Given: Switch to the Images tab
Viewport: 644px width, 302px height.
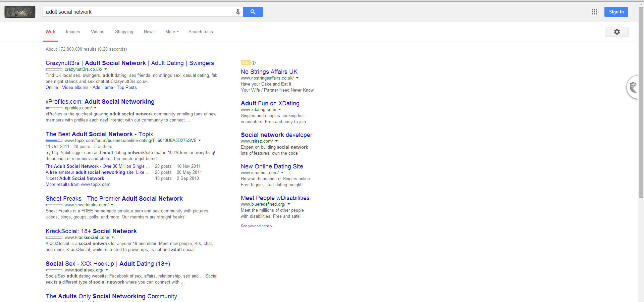Looking at the screenshot, I should point(73,32).
